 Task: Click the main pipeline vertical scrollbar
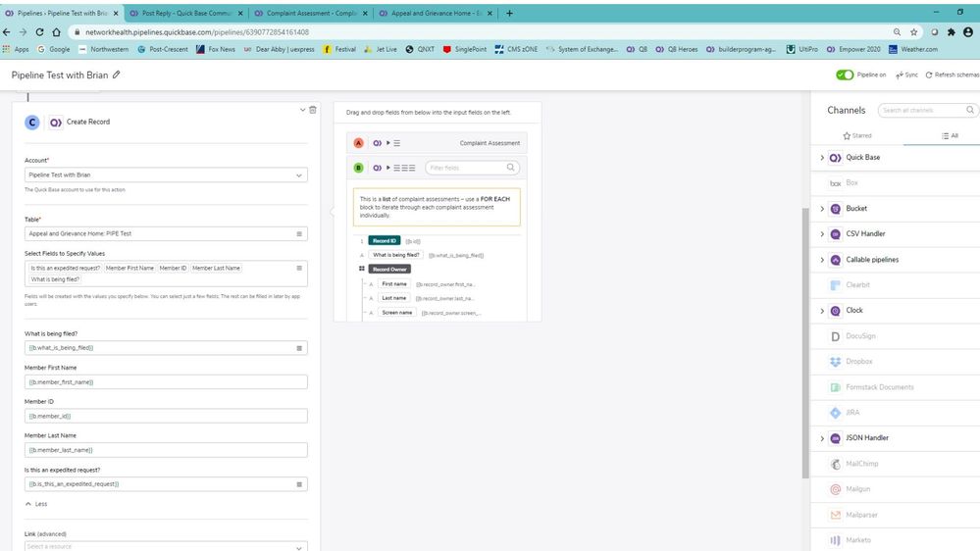(805, 343)
